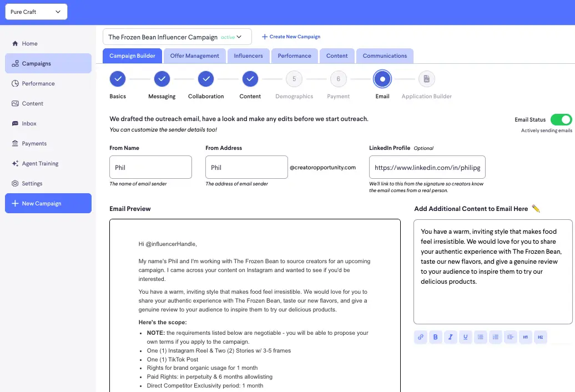Click the Settings gear icon

(15, 183)
